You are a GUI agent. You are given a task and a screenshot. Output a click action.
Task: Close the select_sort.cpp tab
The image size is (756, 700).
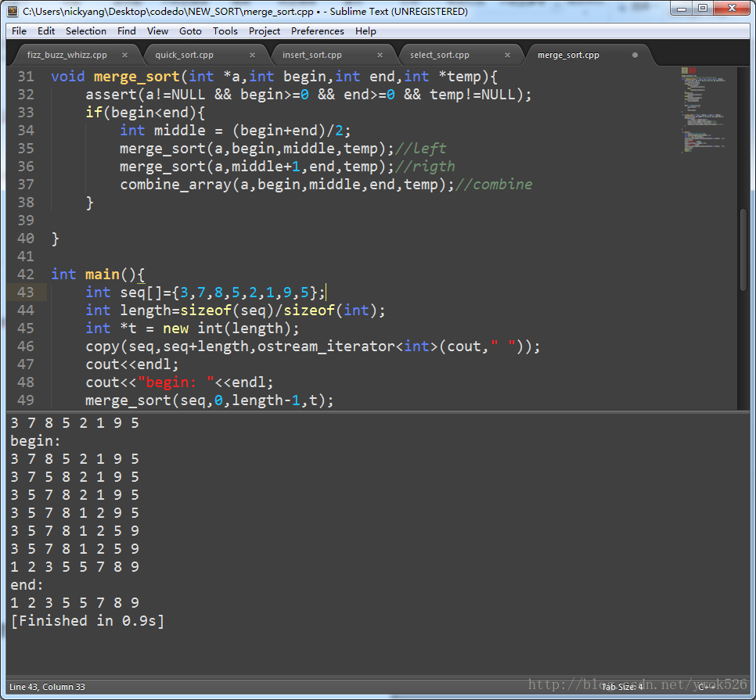click(x=507, y=55)
